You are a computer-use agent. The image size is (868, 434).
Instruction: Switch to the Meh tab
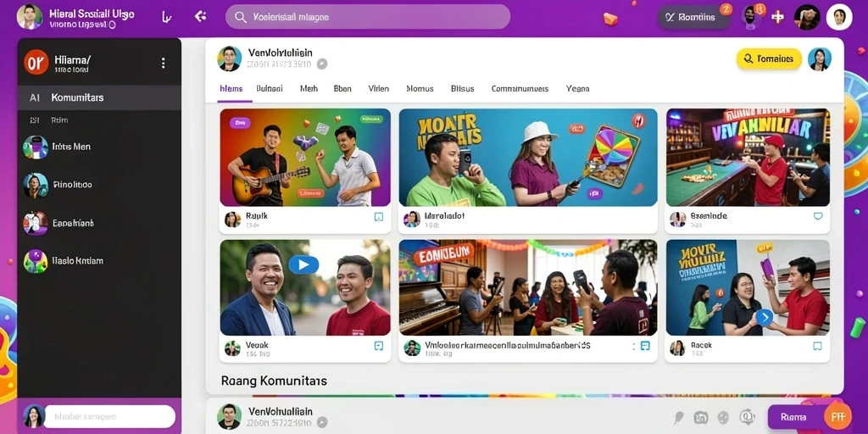(x=309, y=88)
